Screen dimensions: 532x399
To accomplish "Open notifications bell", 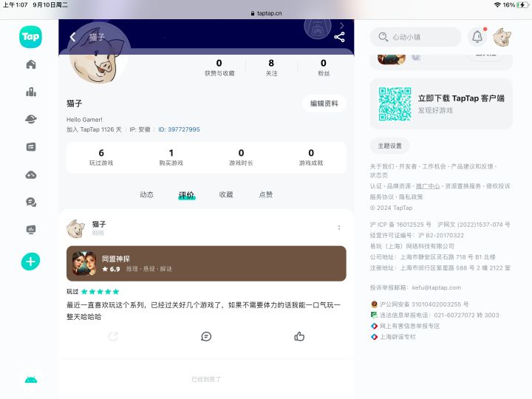I will coord(477,37).
